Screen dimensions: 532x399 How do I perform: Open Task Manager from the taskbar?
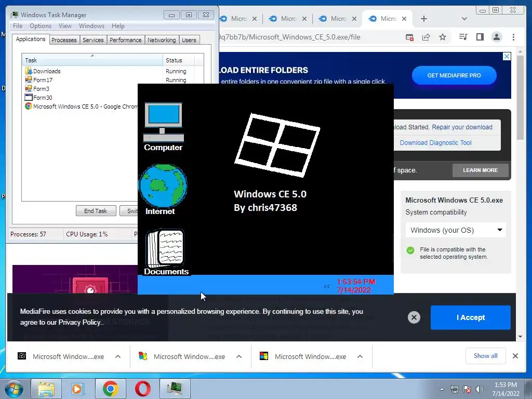pos(175,389)
